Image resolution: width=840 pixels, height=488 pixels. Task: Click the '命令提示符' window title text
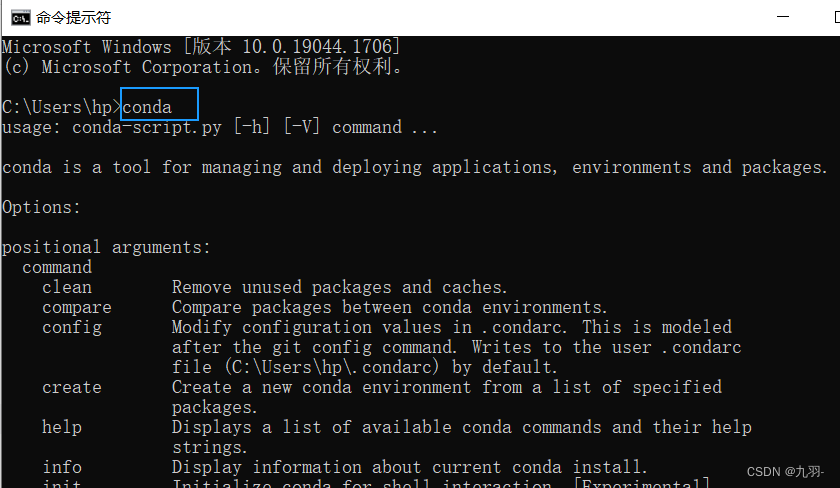[73, 18]
